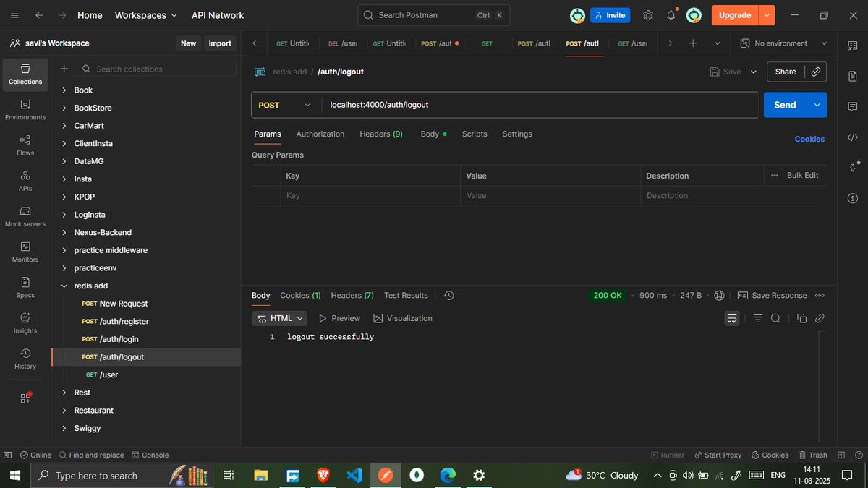The height and width of the screenshot is (488, 868).
Task: Switch to the Headers (9) request tab
Action: pos(381,134)
